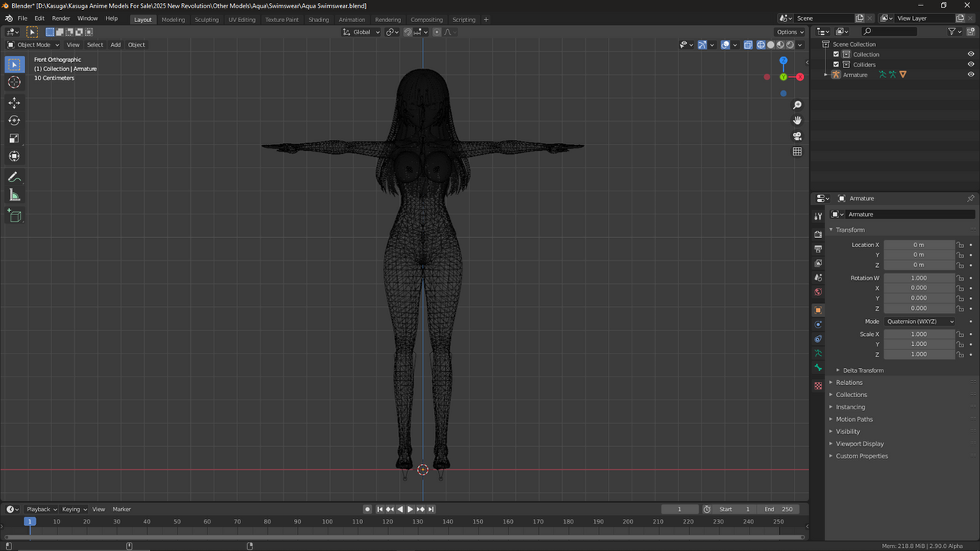Click the Play animation button
Screen dimensions: 980x551
(410, 509)
